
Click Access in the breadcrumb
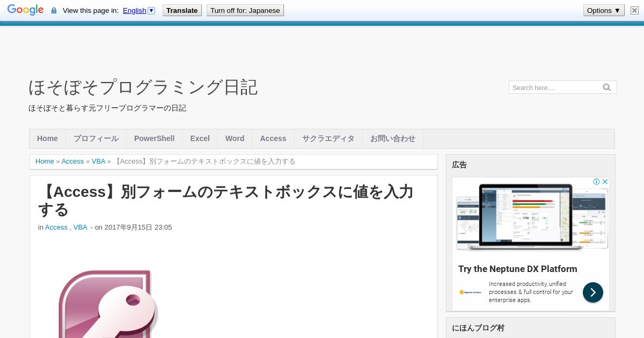72,161
